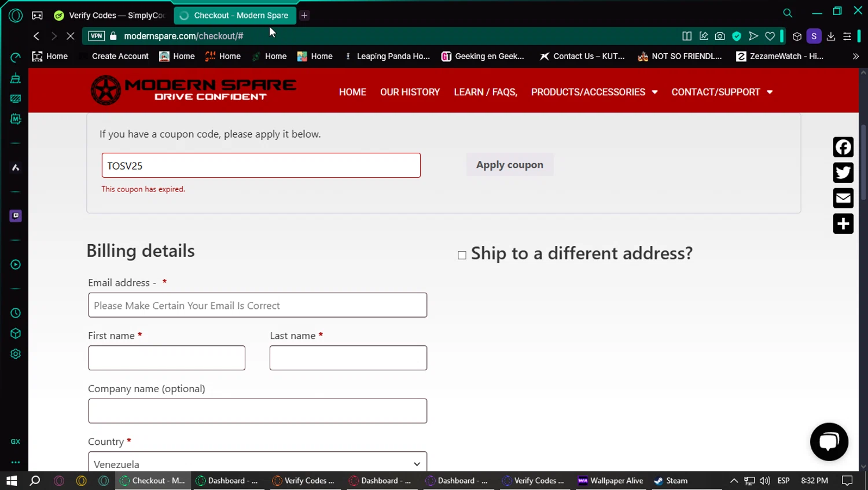Add page to bookmarks heart icon
868x490 pixels.
[770, 36]
